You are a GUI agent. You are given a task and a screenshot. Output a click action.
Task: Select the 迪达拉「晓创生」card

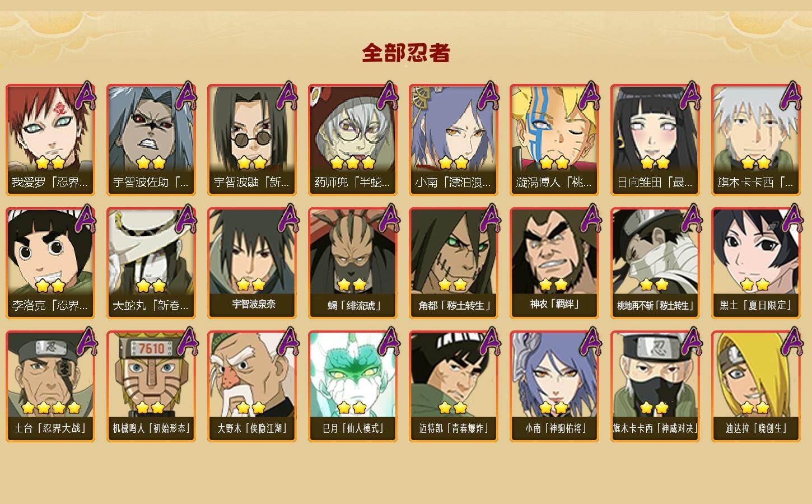pos(756,386)
